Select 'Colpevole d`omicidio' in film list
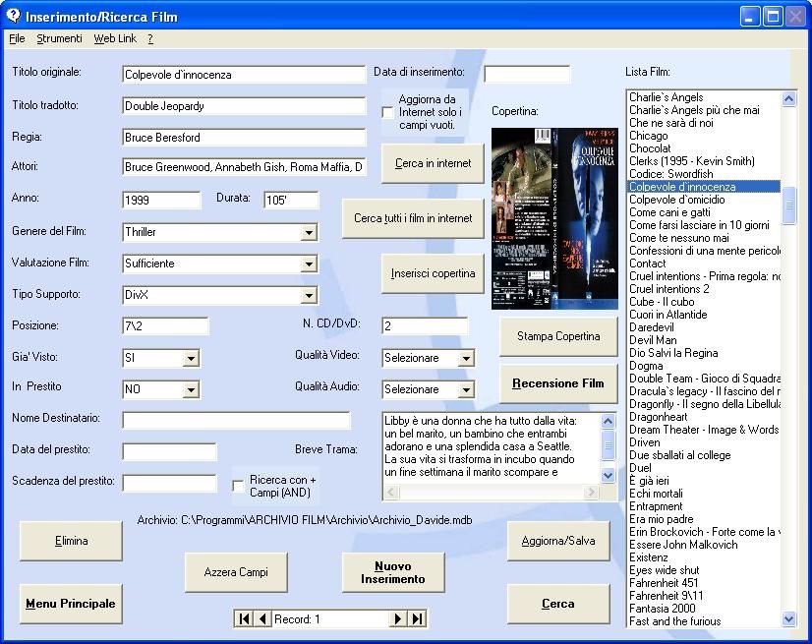This screenshot has height=644, width=812. 677,200
